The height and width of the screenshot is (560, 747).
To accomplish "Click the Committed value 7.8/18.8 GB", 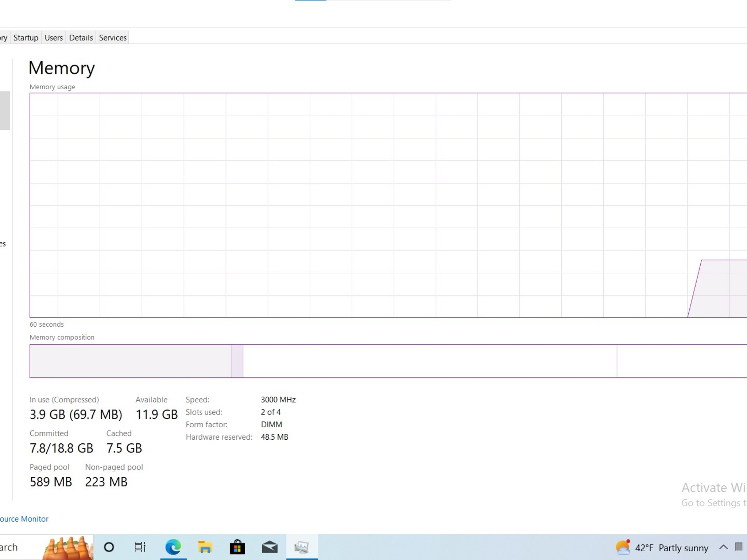I will tap(61, 448).
